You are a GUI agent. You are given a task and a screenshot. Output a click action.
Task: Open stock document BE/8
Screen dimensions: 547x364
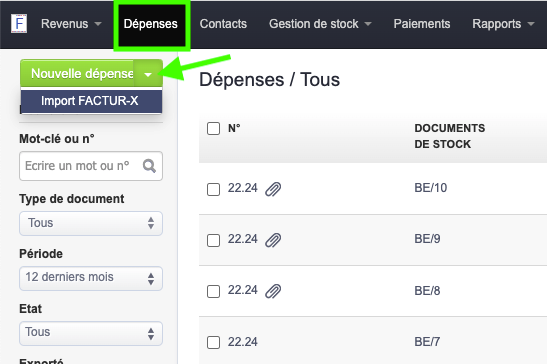(427, 291)
